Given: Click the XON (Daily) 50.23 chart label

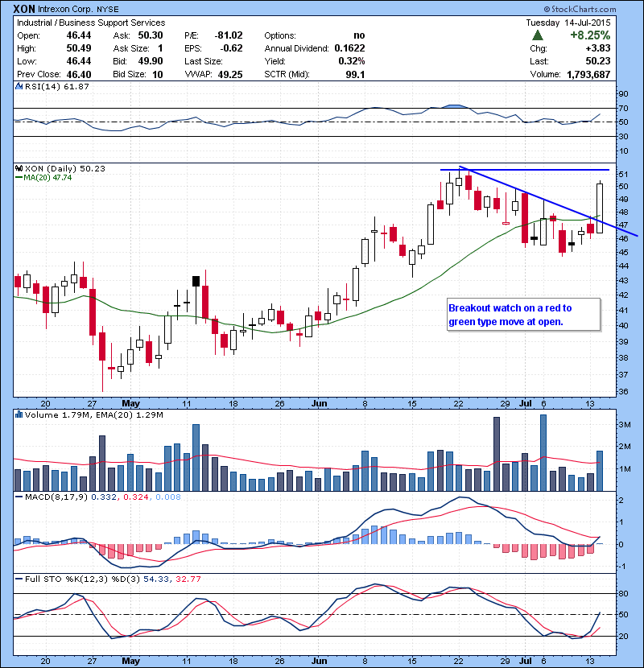Looking at the screenshot, I should pyautogui.click(x=64, y=169).
